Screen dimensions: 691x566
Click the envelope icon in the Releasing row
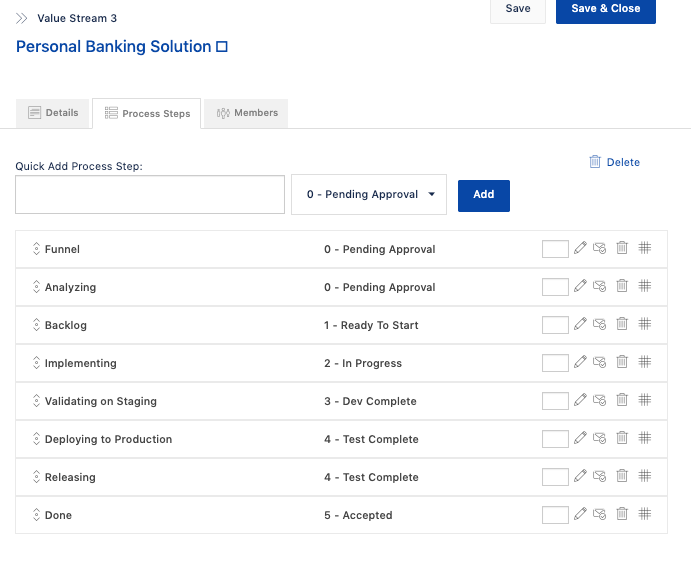pos(600,476)
